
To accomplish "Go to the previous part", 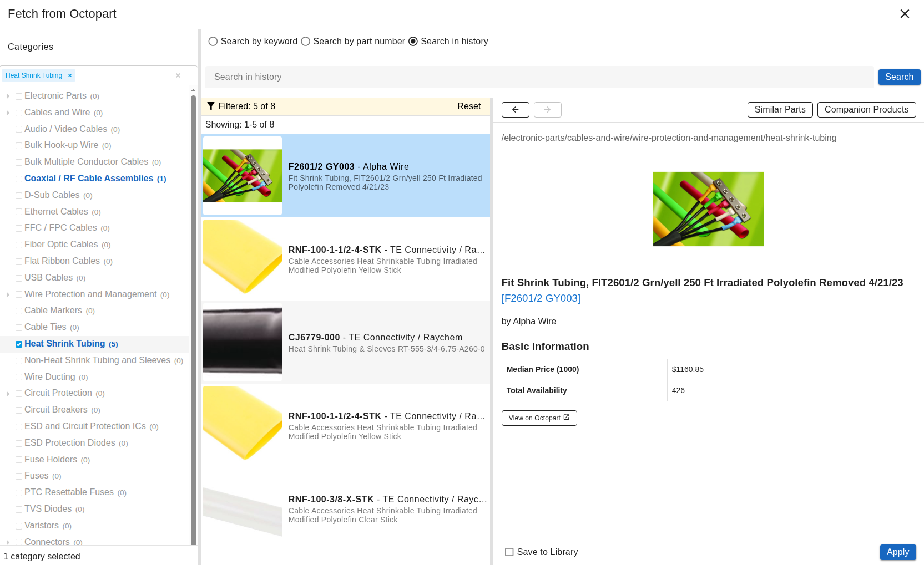I will (516, 110).
